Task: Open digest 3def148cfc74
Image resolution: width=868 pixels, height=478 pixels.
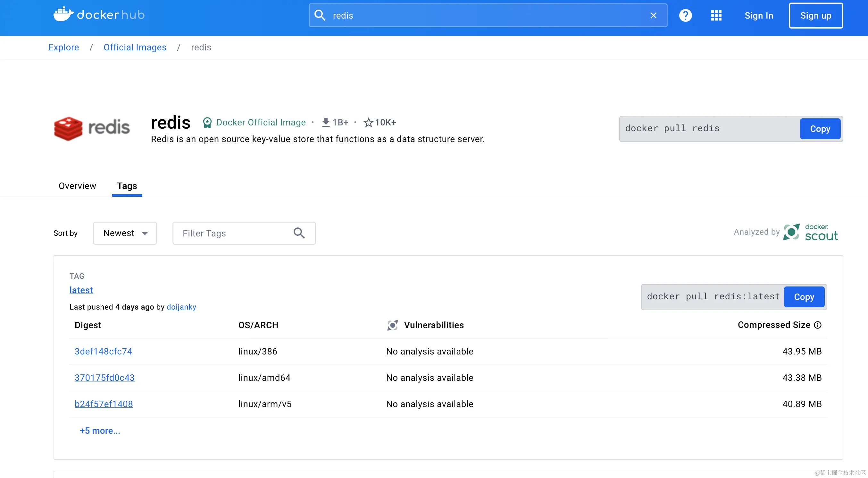Action: tap(104, 352)
